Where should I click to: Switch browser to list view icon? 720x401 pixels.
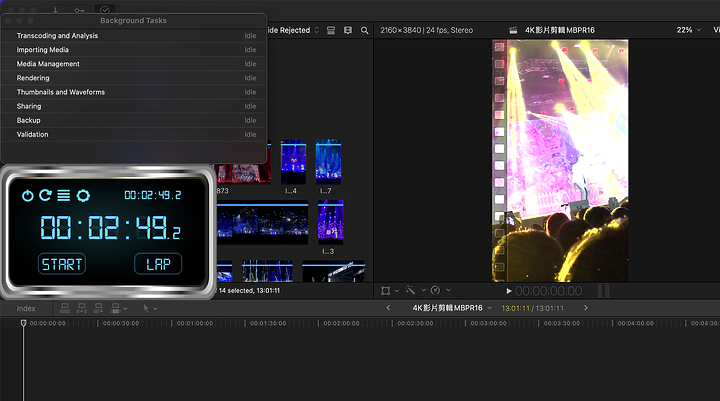point(331,30)
